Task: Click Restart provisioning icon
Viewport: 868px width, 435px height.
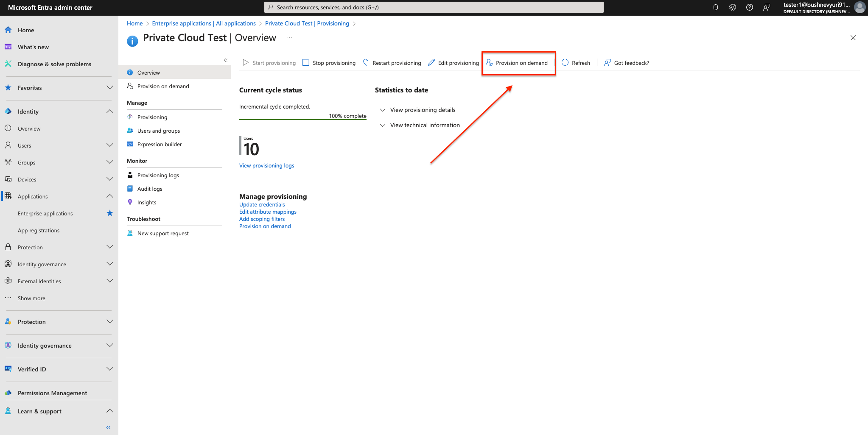Action: pos(366,63)
